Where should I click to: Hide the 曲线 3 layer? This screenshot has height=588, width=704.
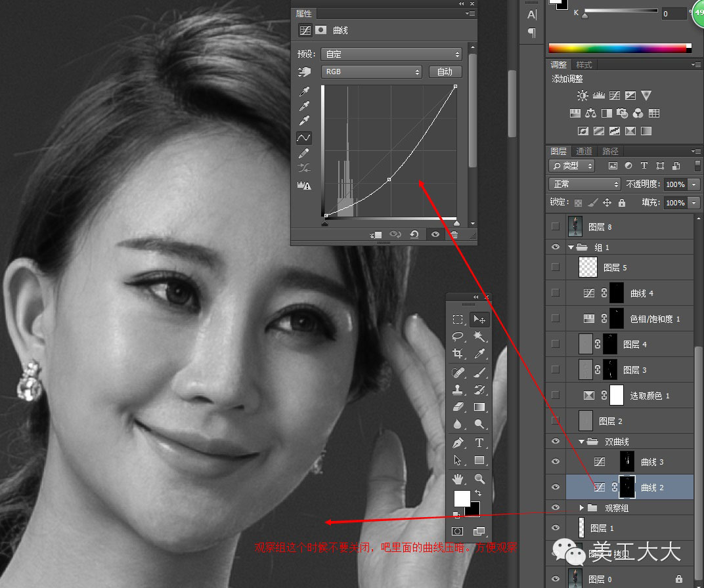(556, 461)
